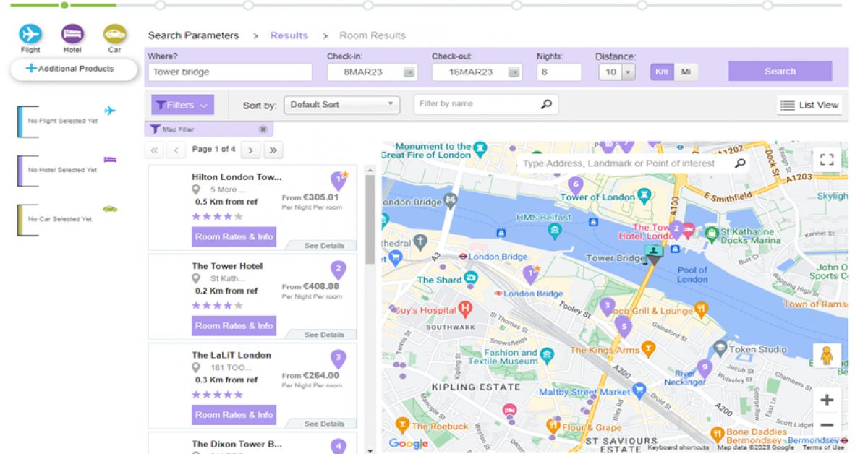868x454 pixels.
Task: Select the Flight product icon
Action: click(x=30, y=34)
